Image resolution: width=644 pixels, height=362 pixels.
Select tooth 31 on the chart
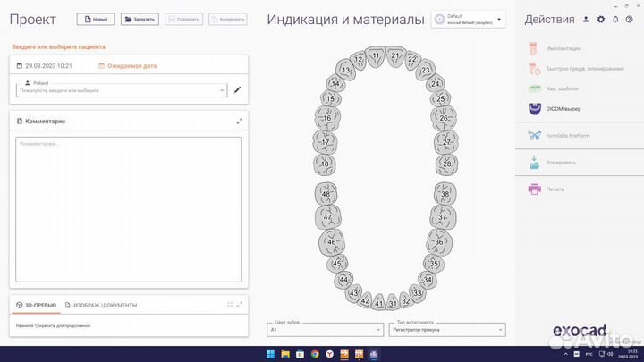(393, 303)
